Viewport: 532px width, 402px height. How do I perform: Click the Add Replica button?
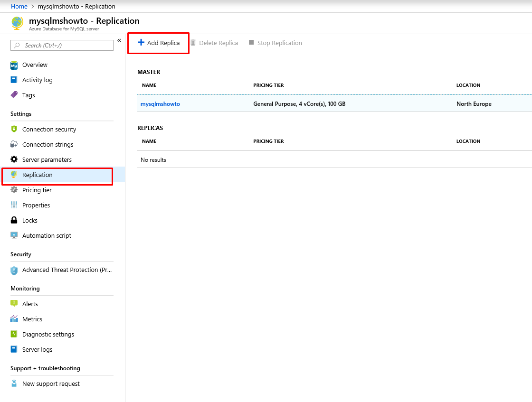(159, 43)
